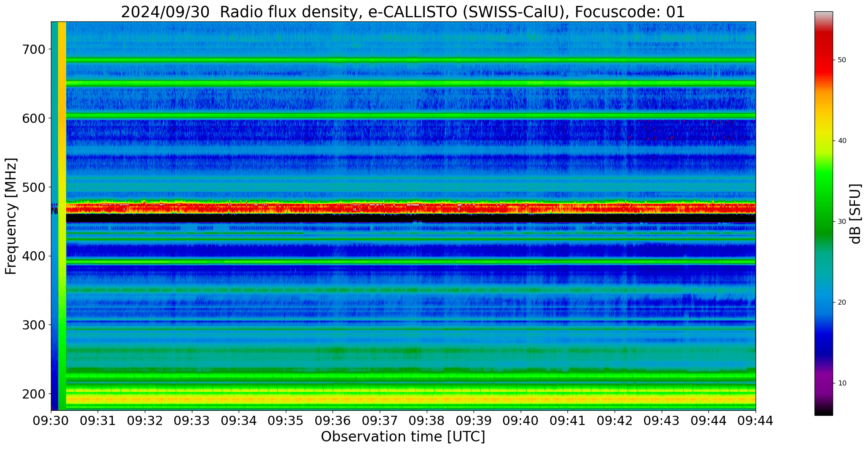Click the red 470 MHz interference band
Viewport: 868px width, 449px height.
pyautogui.click(x=411, y=208)
